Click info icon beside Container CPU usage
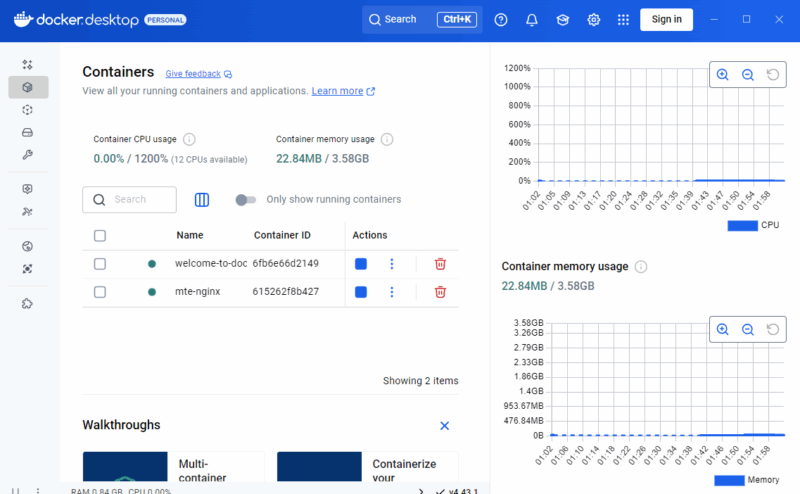The height and width of the screenshot is (494, 800). pos(189,139)
